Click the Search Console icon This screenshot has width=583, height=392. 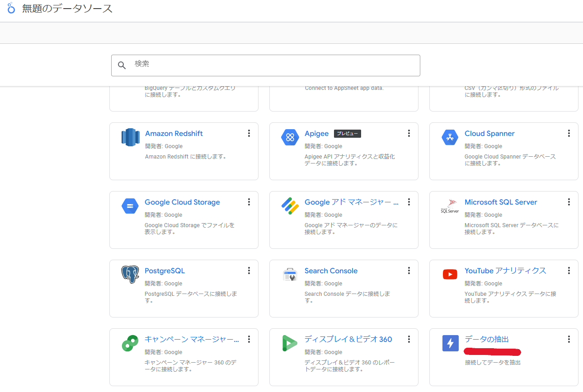pyautogui.click(x=290, y=275)
